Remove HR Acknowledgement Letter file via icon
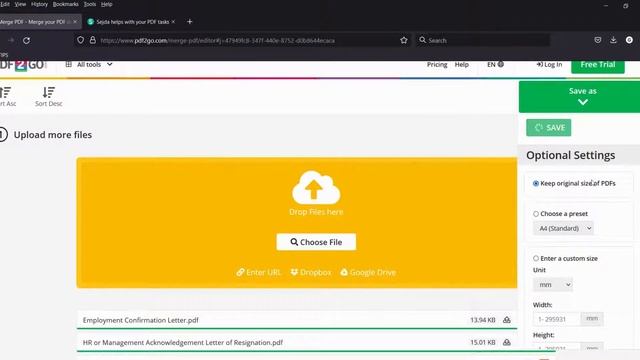Viewport: 640px width, 360px height. tap(507, 342)
